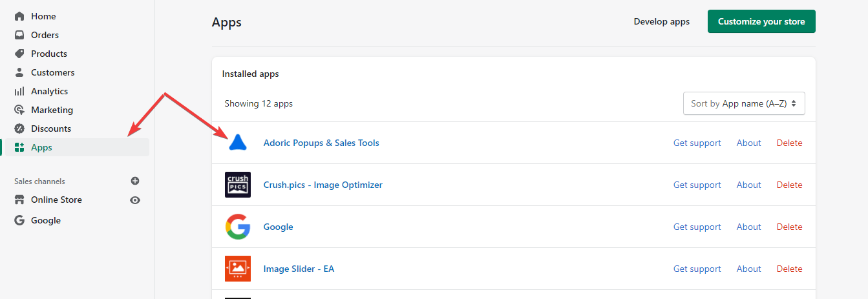Open Orders in the sidebar menu
This screenshot has width=868, height=299.
45,35
